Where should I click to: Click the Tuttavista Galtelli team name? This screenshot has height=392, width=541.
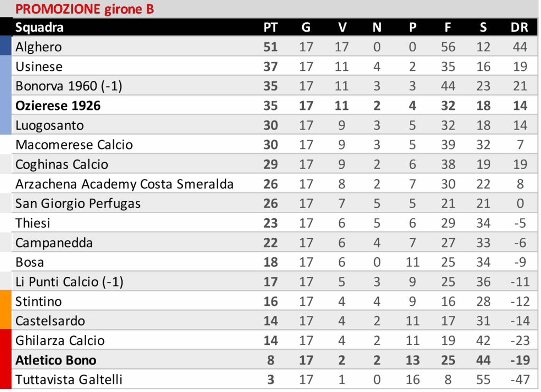(x=69, y=380)
